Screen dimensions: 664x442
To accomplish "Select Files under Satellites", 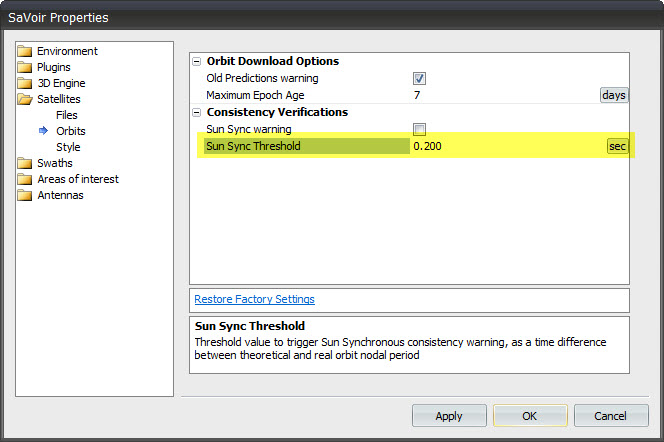I will 68,115.
